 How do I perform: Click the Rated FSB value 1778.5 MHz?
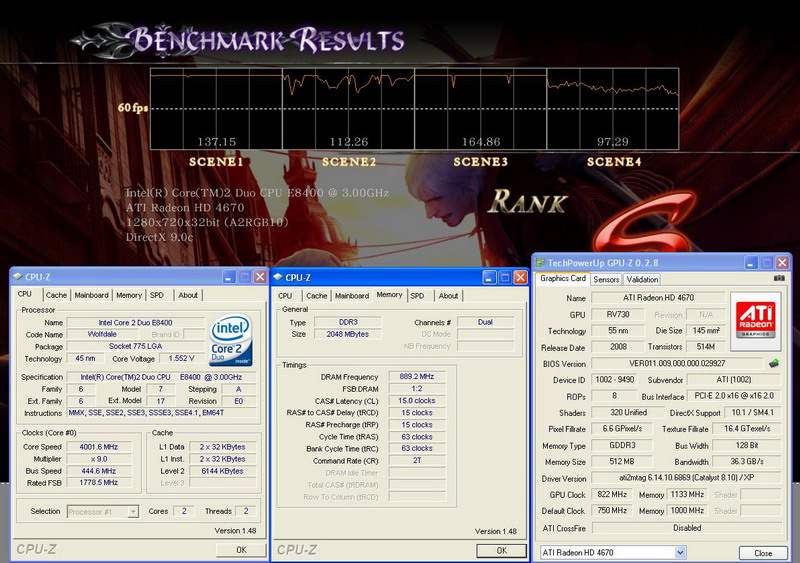pyautogui.click(x=98, y=482)
